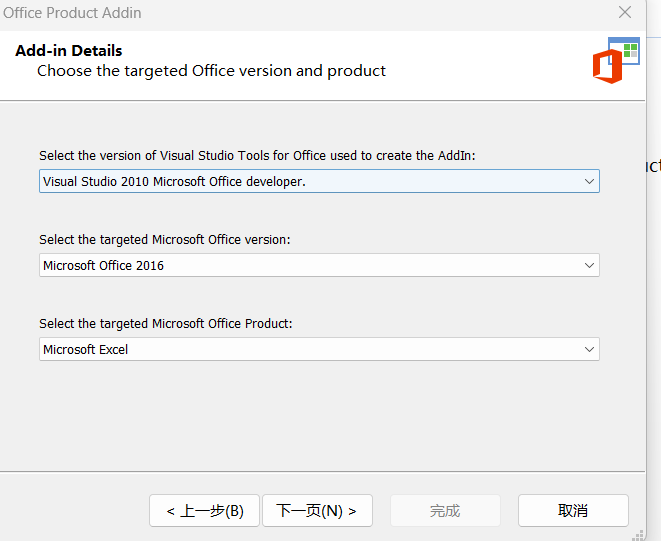This screenshot has height=541, width=661.
Task: Click the targeted Microsoft Office Product label
Action: [x=165, y=323]
